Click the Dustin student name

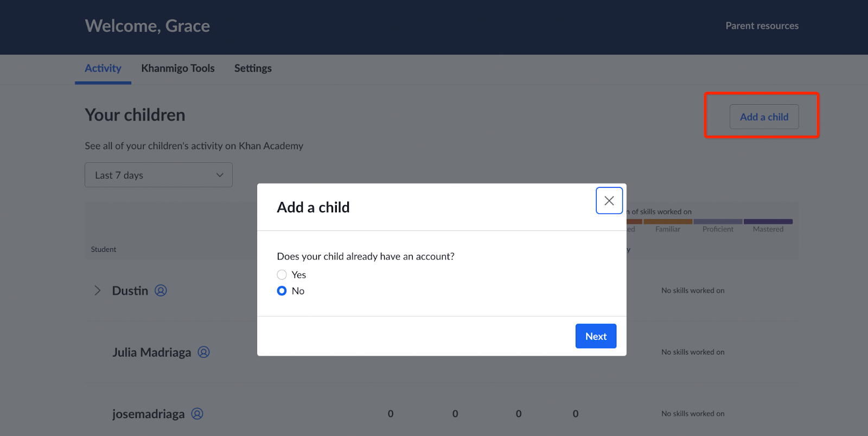pos(130,290)
